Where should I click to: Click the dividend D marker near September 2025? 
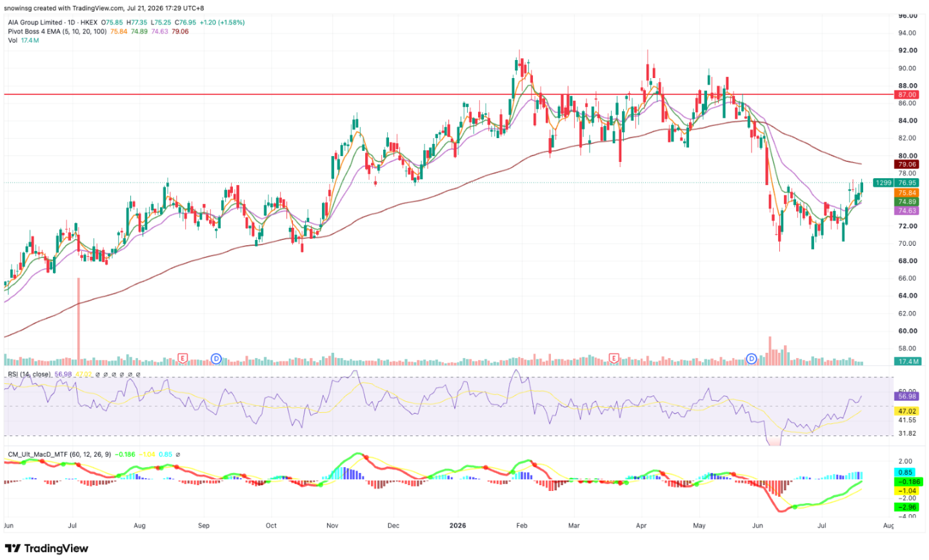point(217,357)
